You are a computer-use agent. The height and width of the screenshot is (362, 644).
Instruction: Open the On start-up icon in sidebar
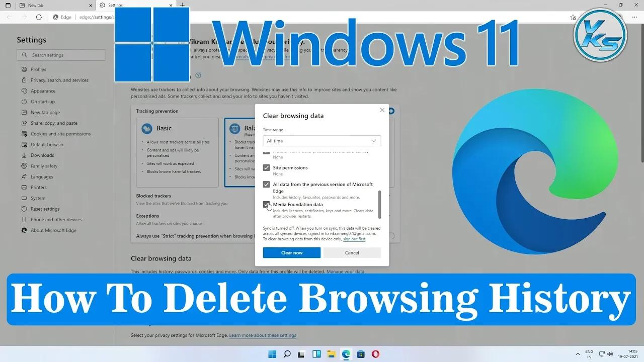point(24,102)
